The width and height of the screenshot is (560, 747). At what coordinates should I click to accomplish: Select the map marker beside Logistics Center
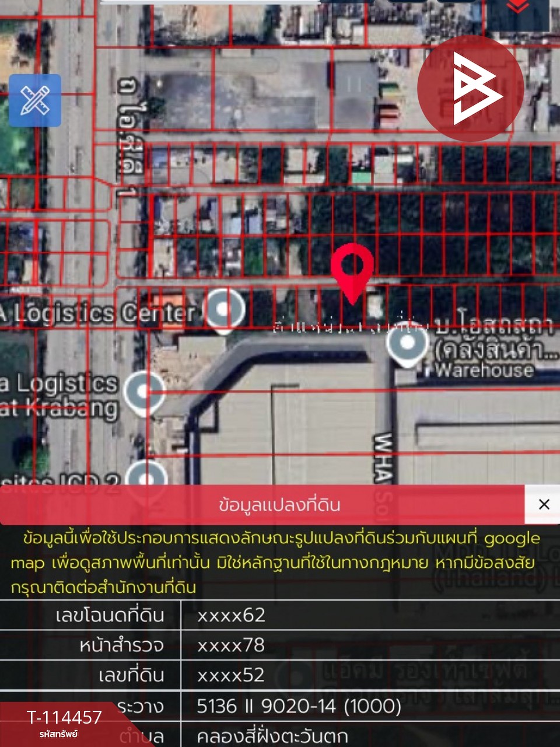tap(223, 309)
